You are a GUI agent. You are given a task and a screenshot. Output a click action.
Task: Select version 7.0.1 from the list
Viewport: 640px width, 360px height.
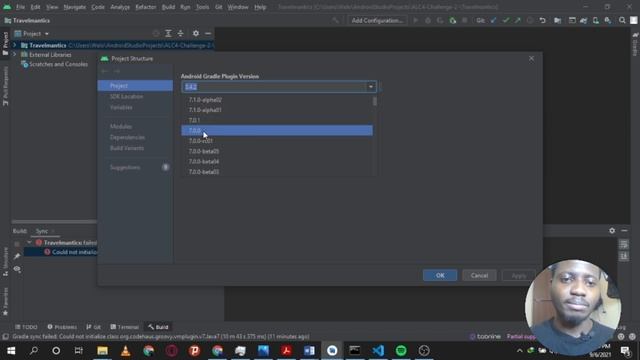277,120
